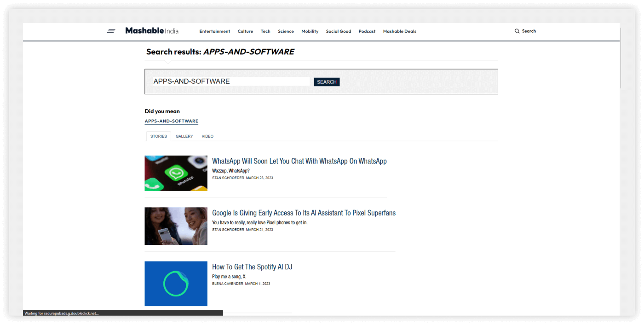
Task: Switch to the Video tab
Action: pos(207,136)
